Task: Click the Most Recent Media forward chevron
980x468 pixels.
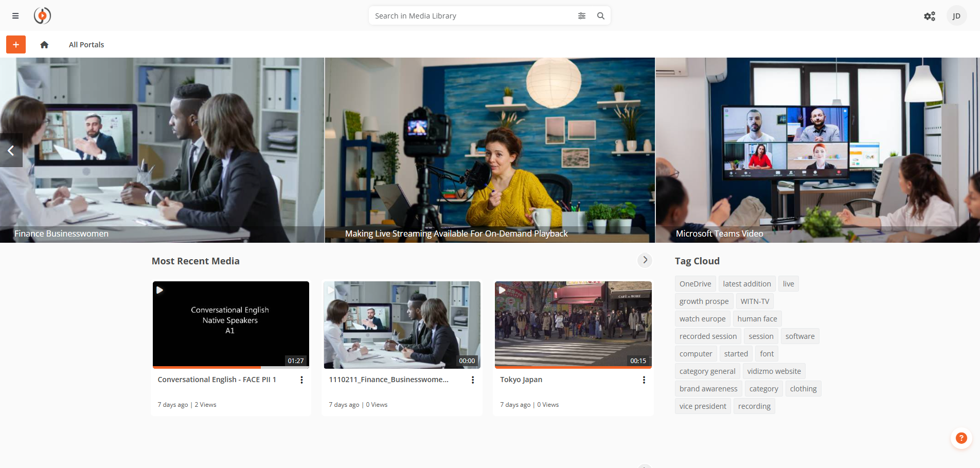Action: (x=645, y=261)
